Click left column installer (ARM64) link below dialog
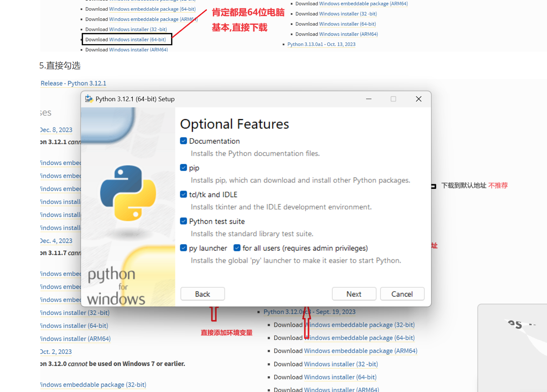The height and width of the screenshot is (392, 547). point(76,339)
